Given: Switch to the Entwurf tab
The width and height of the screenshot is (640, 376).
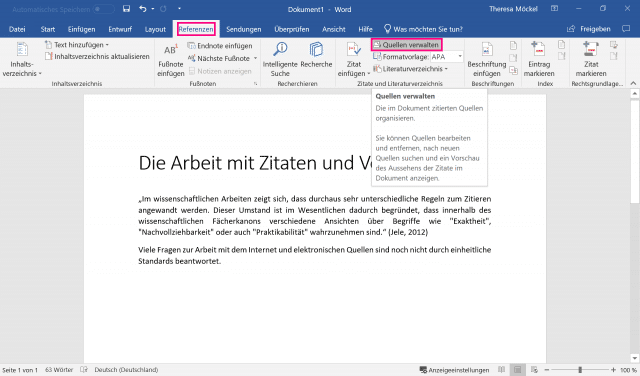Looking at the screenshot, I should click(x=120, y=29).
